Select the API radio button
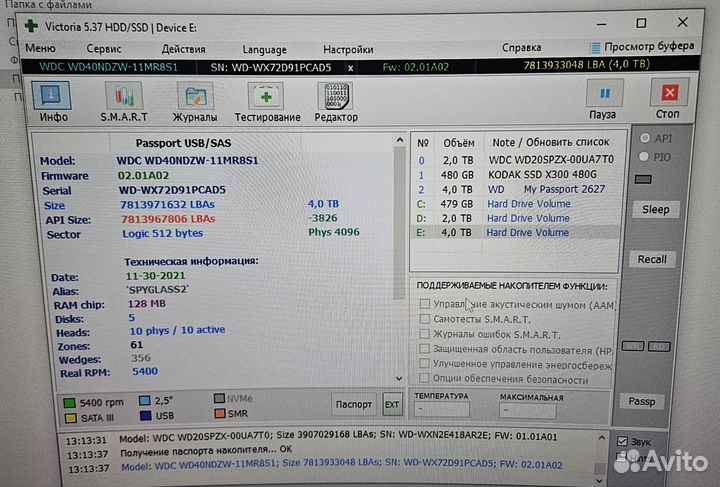Viewport: 720px width, 487px height. point(645,138)
